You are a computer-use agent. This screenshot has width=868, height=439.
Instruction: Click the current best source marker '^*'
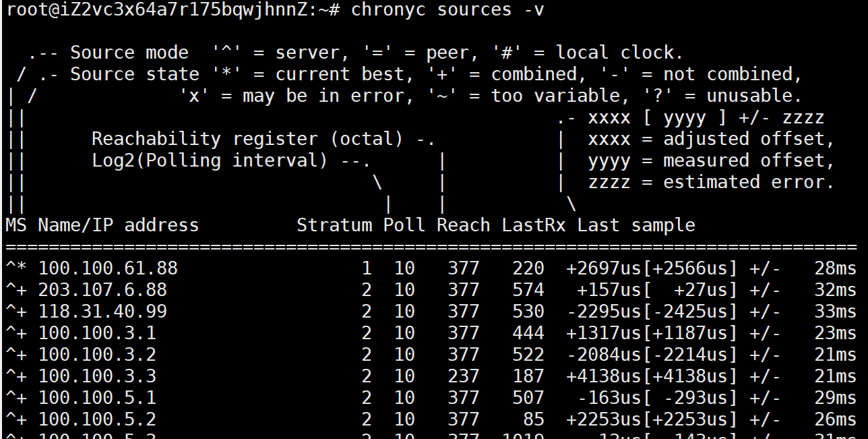pos(15,268)
